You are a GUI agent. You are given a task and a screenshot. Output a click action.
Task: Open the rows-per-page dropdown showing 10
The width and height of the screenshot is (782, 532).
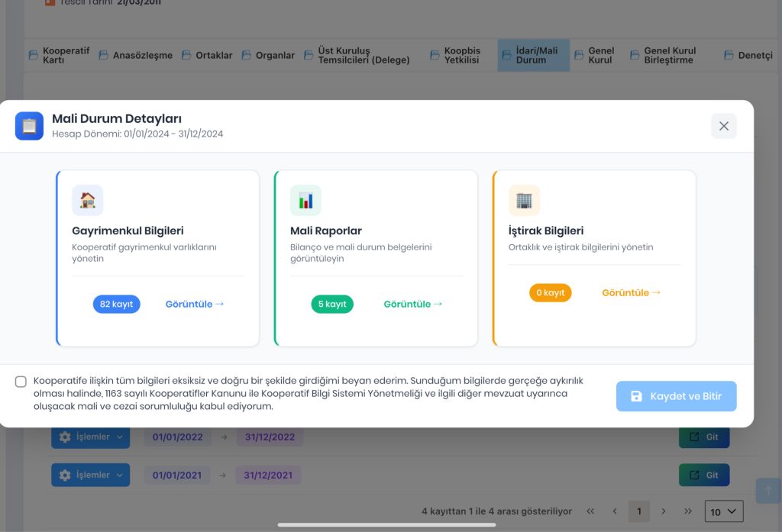pyautogui.click(x=724, y=511)
